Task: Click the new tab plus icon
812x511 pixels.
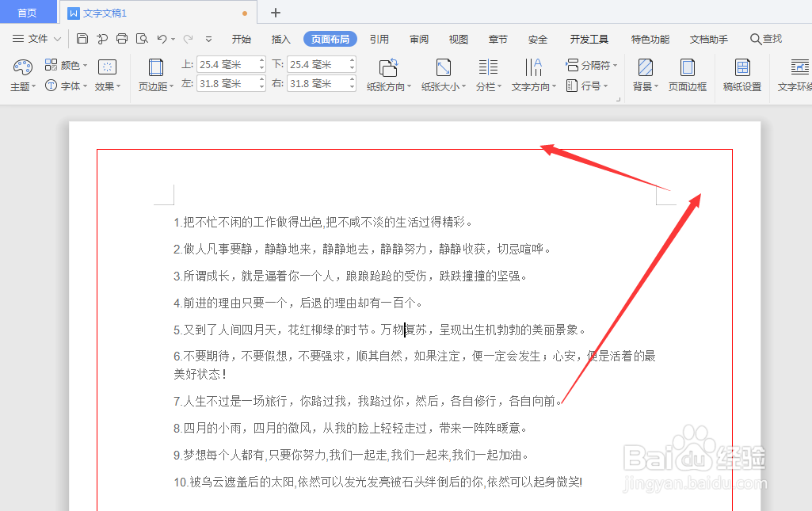Action: click(x=276, y=13)
